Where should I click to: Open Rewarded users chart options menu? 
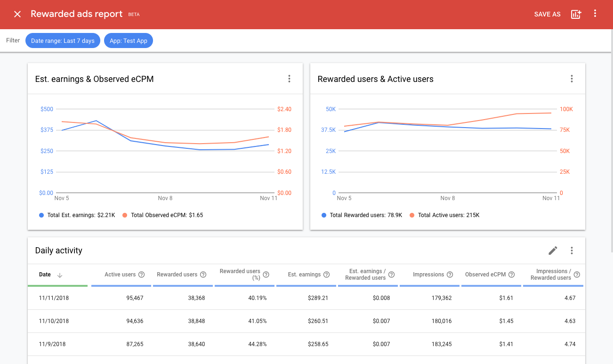tap(572, 79)
